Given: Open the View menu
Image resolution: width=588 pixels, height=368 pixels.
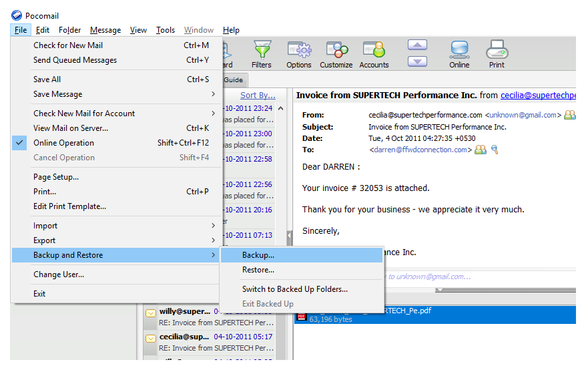Looking at the screenshot, I should point(138,30).
